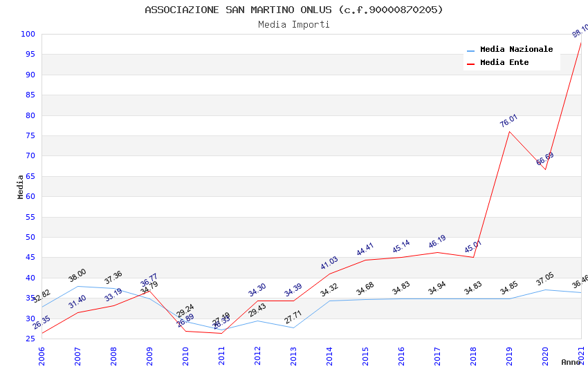The width and height of the screenshot is (588, 380).
Task: Select the 2010 year label on x-axis
Action: pos(185,356)
